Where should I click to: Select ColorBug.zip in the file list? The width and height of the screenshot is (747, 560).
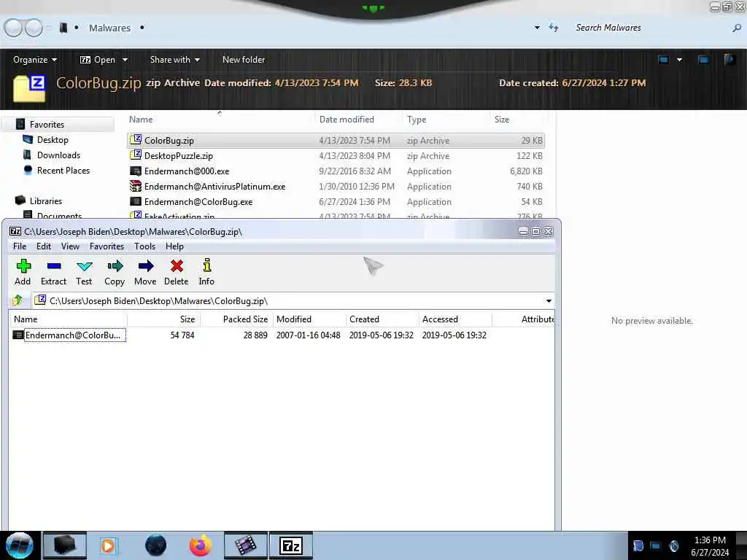coord(336,141)
